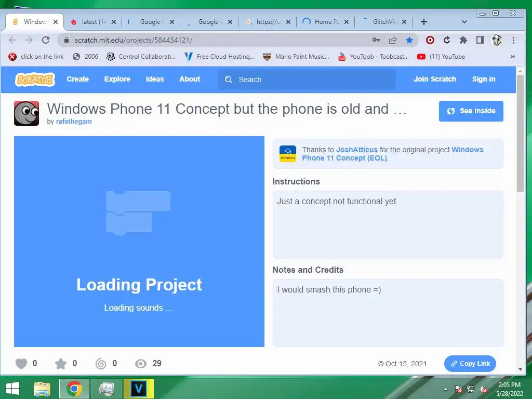The width and height of the screenshot is (532, 399).
Task: Click the See inside button
Action: (x=471, y=111)
